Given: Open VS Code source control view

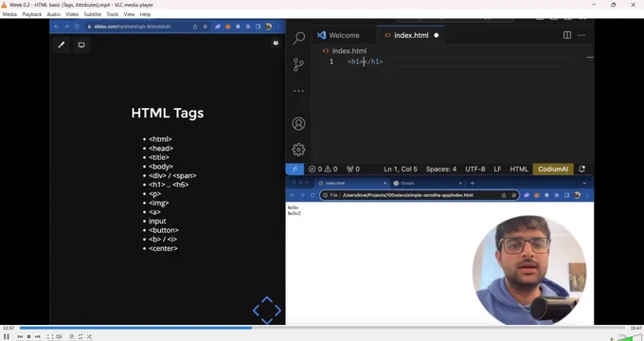Looking at the screenshot, I should tap(298, 64).
